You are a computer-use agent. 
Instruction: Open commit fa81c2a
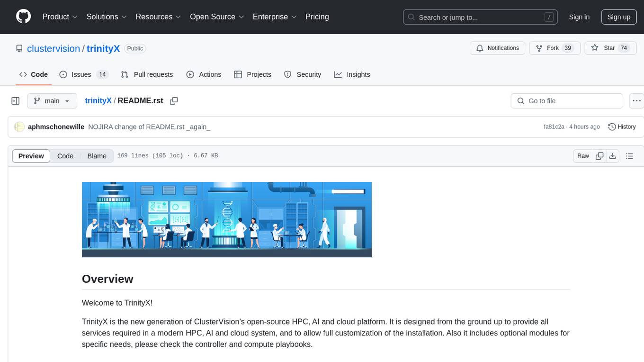[554, 127]
